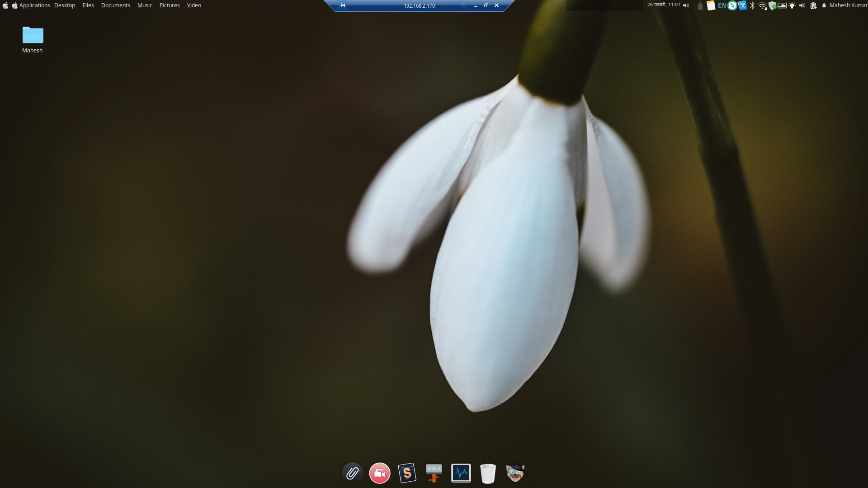Open Sublime Text from the dock
This screenshot has height=488, width=868.
pyautogui.click(x=407, y=473)
